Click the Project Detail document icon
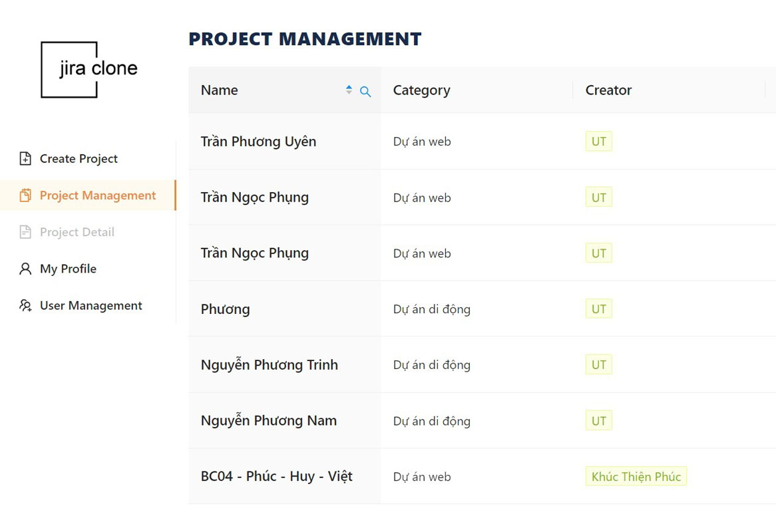This screenshot has height=532, width=776. 25,231
